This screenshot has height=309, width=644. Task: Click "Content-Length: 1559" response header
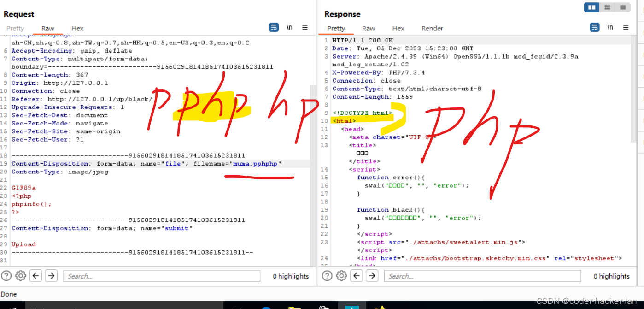(373, 97)
